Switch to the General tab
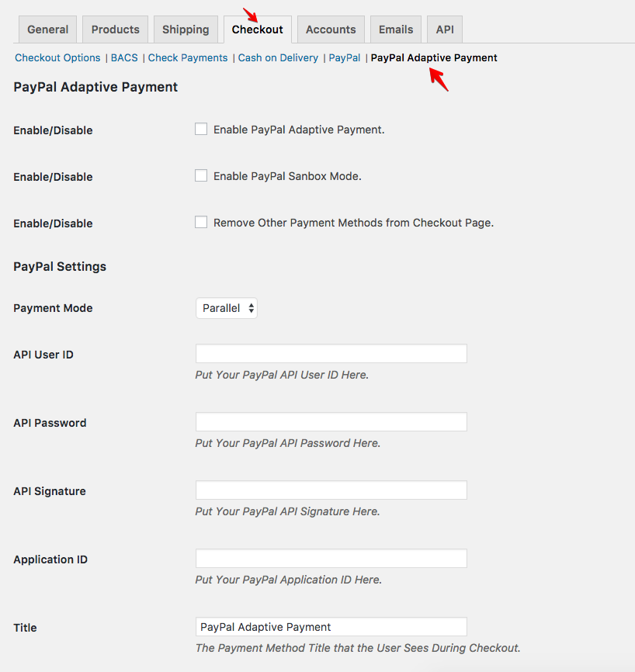Screen dimensions: 635x672 click(x=47, y=29)
